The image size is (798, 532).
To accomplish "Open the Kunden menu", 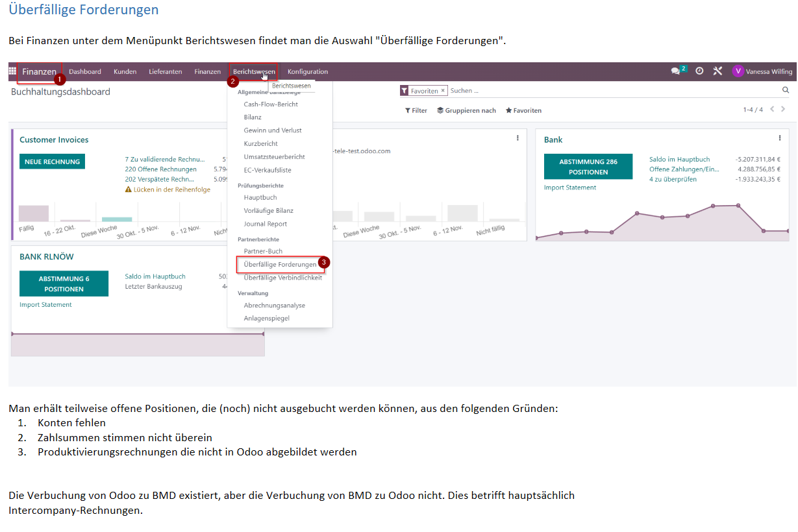I will pos(125,71).
